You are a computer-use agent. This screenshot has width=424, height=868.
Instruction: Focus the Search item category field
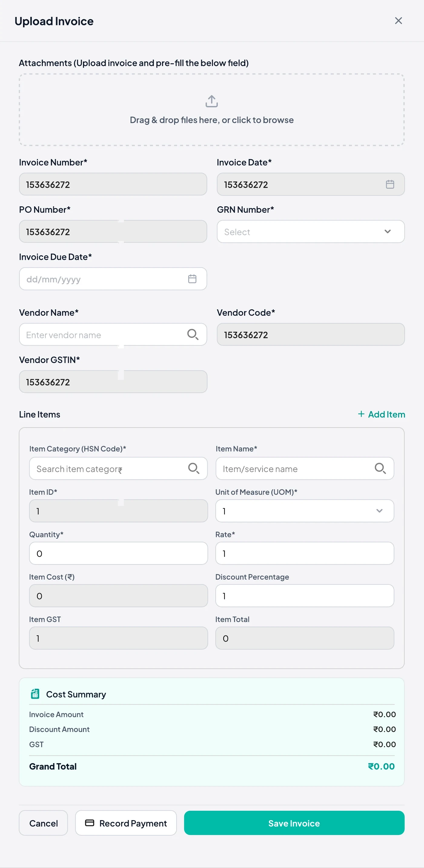tap(118, 468)
